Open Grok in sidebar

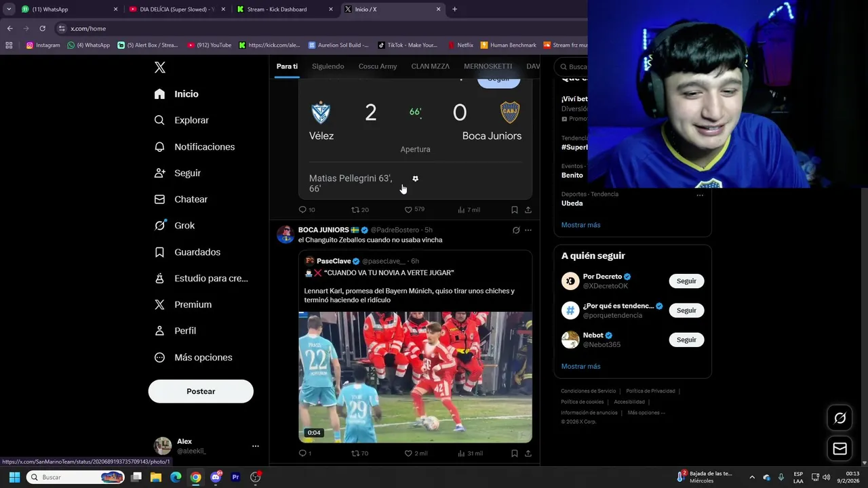point(174,226)
